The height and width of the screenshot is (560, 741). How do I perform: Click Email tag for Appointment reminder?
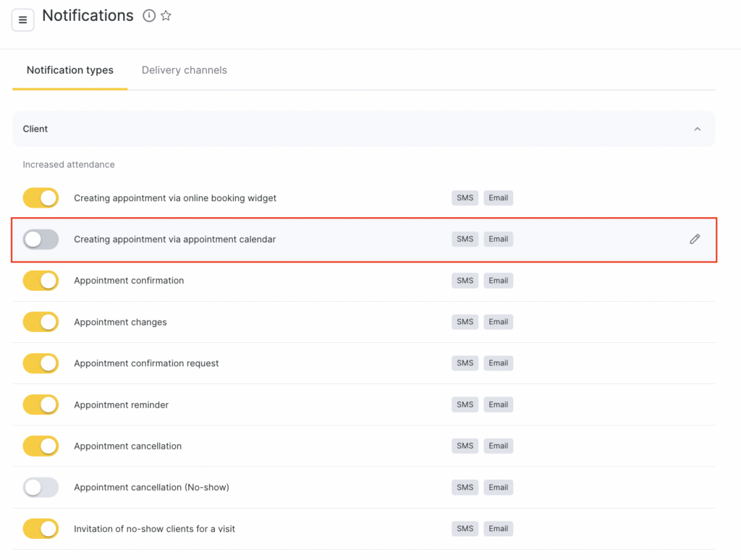point(498,404)
